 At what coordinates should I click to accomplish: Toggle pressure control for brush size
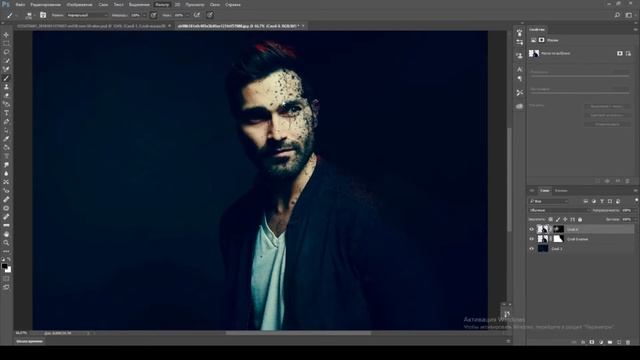click(210, 15)
